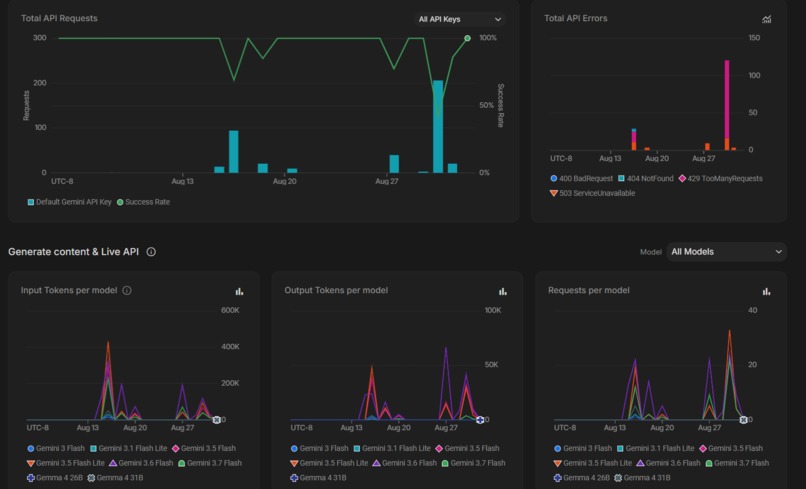Toggle Gemini 3.1 Flash Lite in Input Tokens legend

(x=129, y=448)
